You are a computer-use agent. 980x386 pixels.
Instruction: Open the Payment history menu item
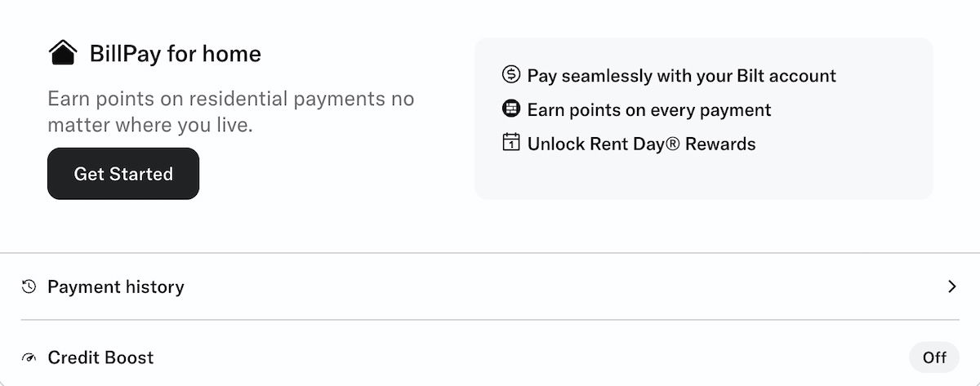pos(116,286)
